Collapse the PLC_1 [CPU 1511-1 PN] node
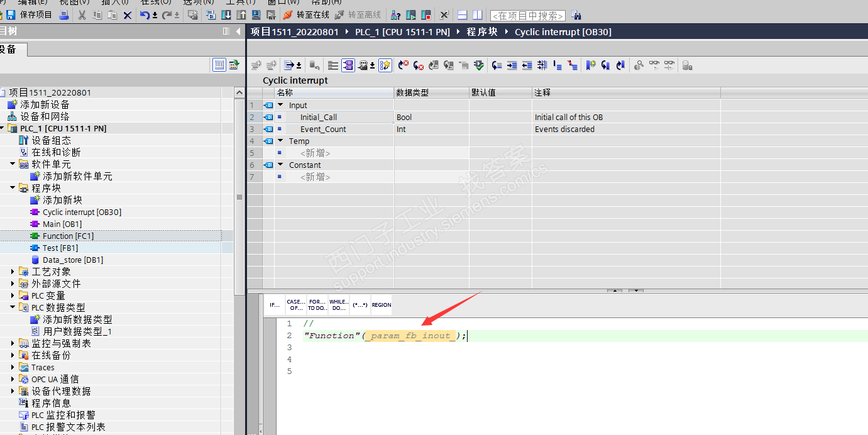Screen dimensions: 868x435 [x=2, y=128]
